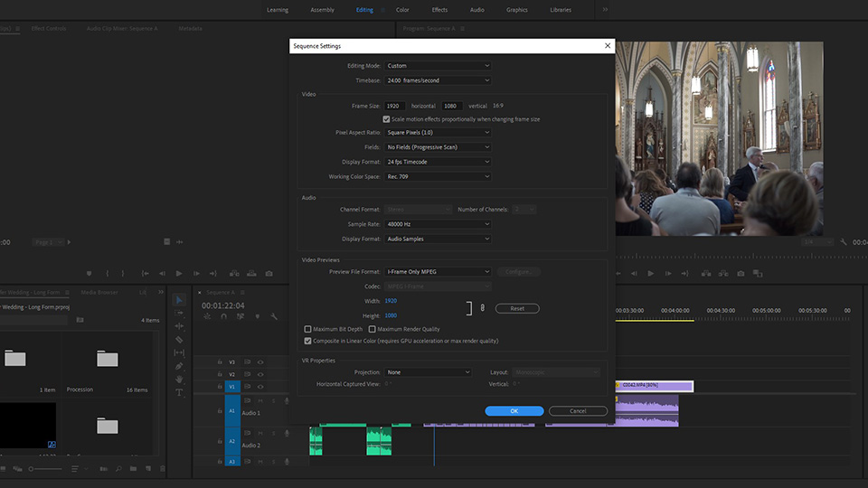Choose the Pen tool in tools panel
The image size is (868, 488).
[179, 366]
